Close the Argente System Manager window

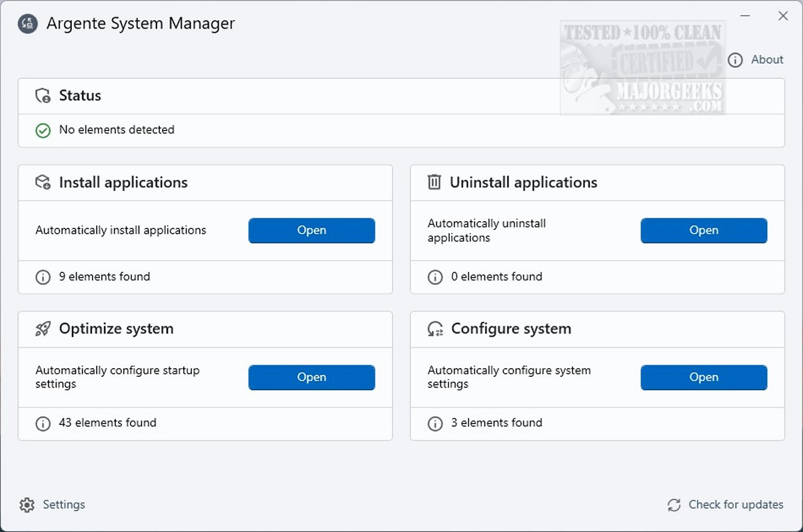(783, 17)
